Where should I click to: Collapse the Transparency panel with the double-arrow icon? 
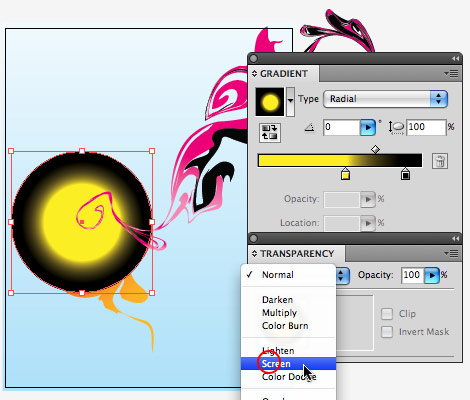[x=455, y=238]
